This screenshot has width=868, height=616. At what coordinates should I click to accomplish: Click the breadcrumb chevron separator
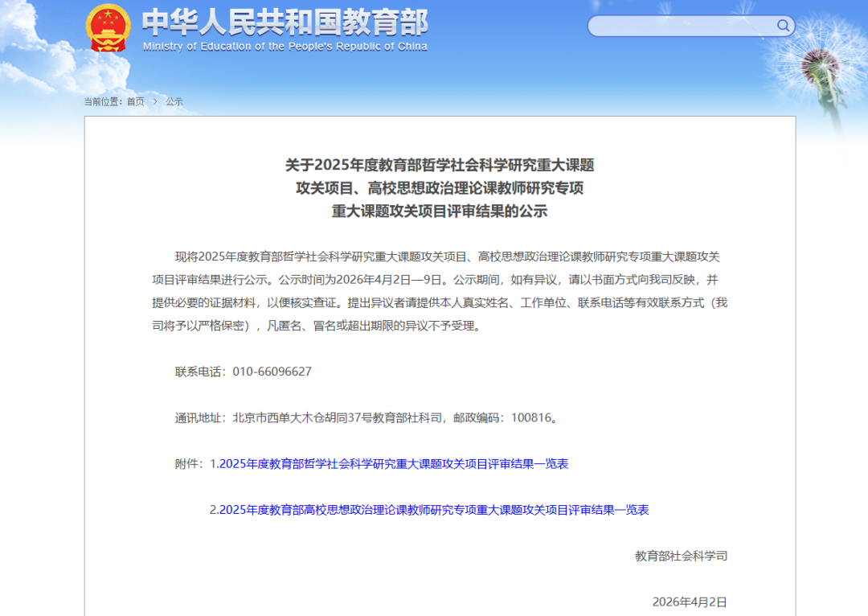click(x=155, y=101)
